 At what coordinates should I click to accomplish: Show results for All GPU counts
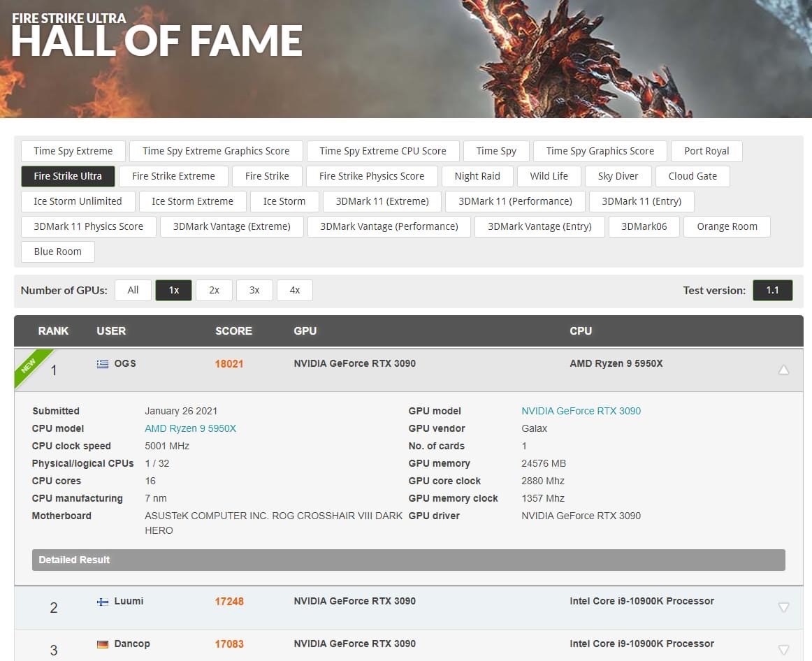[x=133, y=291]
